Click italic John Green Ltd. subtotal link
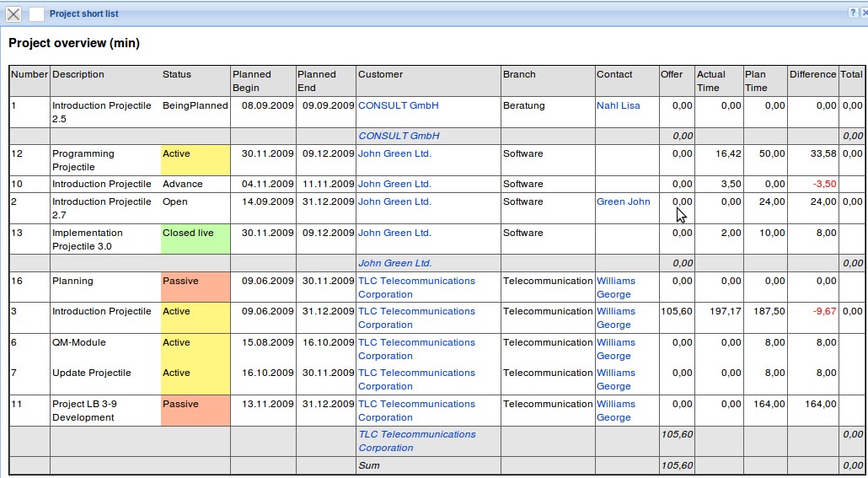The width and height of the screenshot is (868, 478). coord(394,263)
